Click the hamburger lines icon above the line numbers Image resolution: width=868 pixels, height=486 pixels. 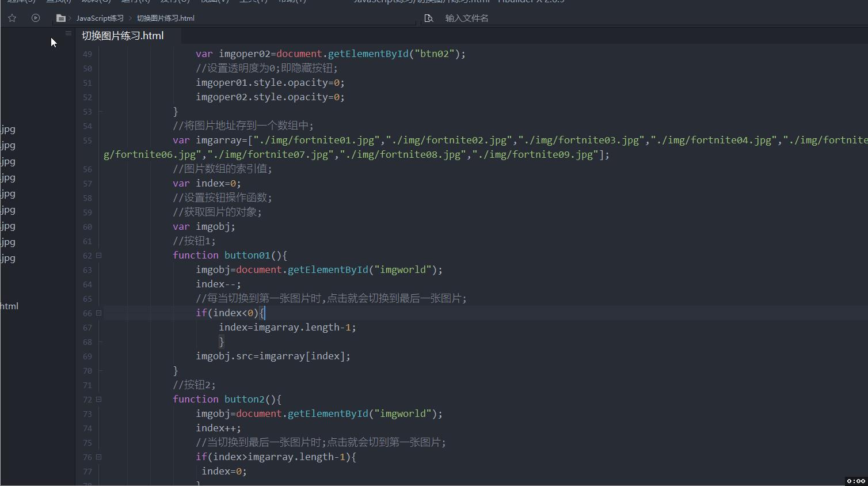(x=68, y=33)
